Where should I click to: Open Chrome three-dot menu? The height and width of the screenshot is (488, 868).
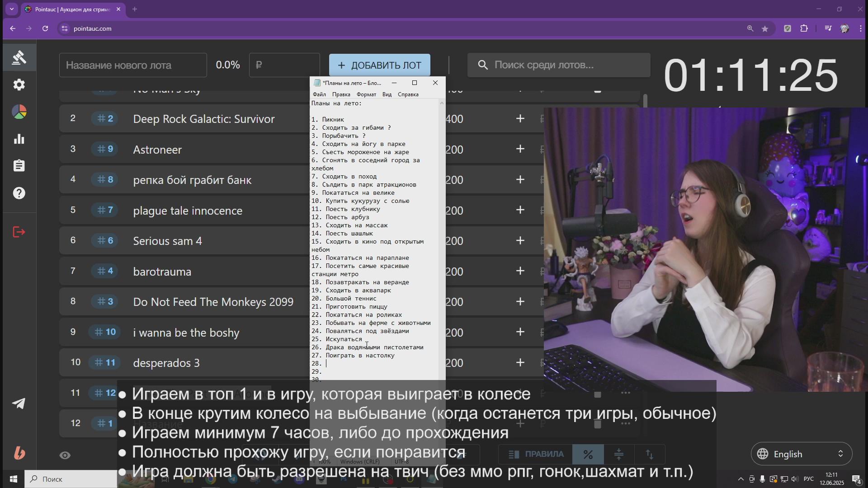860,28
